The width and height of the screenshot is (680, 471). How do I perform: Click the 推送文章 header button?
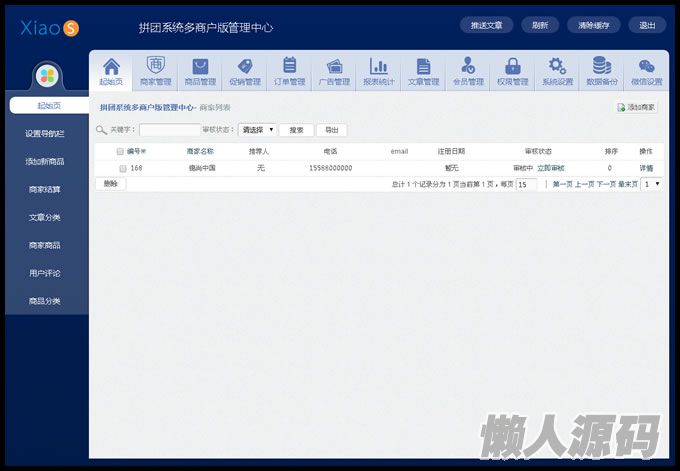coord(487,25)
